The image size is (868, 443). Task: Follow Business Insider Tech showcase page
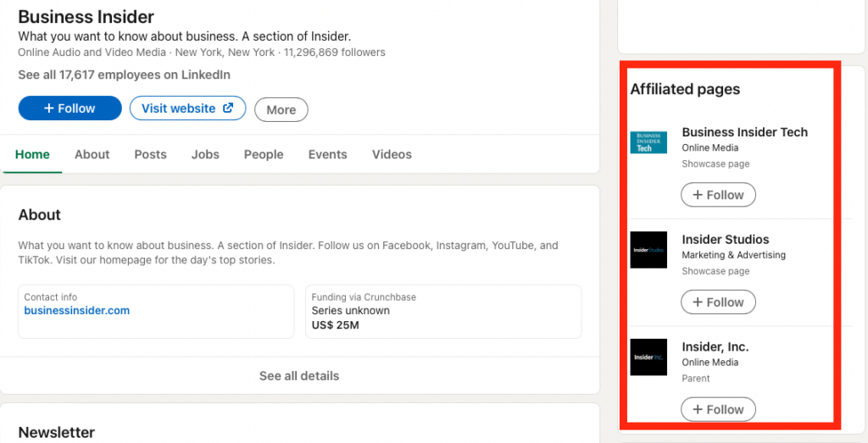[x=718, y=195]
